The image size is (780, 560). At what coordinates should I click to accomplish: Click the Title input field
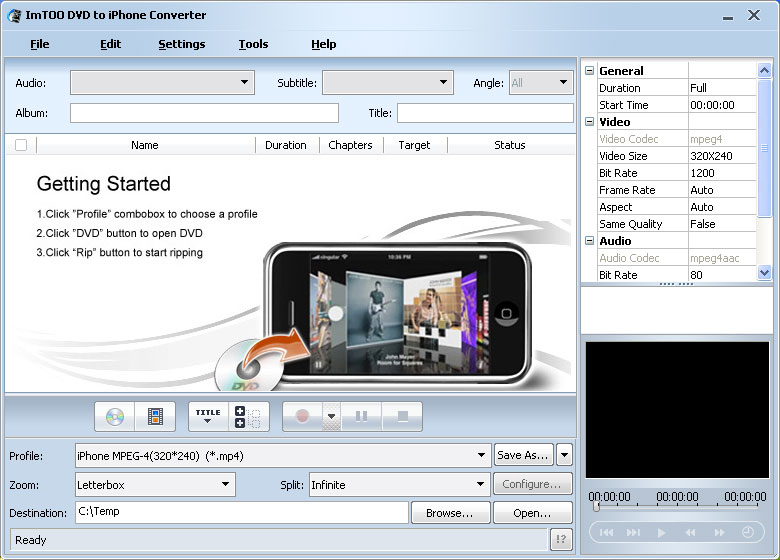click(x=485, y=113)
